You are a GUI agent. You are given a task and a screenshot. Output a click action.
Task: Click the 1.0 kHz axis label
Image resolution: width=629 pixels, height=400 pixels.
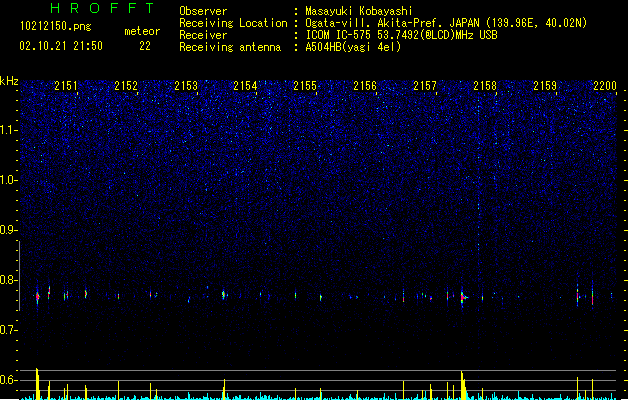pyautogui.click(x=8, y=180)
